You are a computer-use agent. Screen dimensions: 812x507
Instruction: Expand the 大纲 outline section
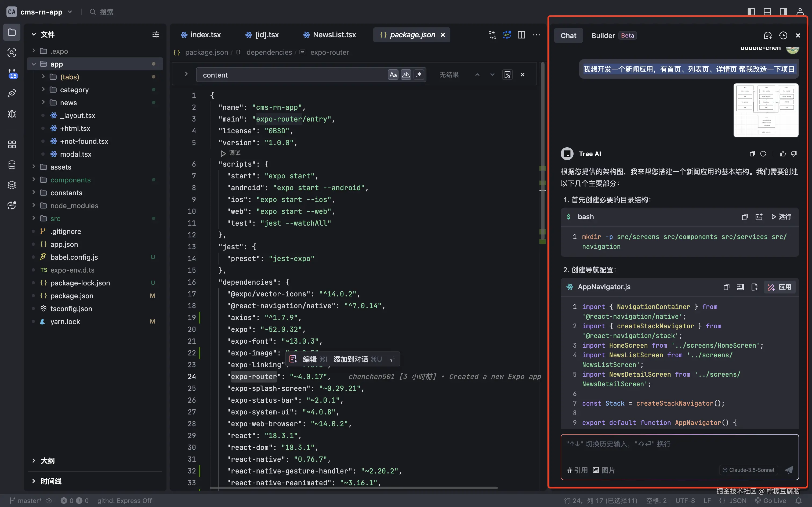pos(47,461)
